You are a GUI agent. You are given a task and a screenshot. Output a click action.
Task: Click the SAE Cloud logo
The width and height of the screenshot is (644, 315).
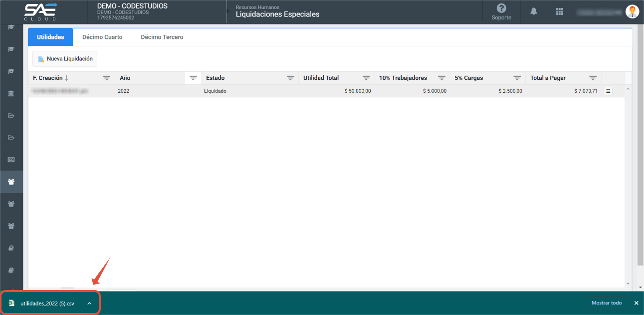click(40, 11)
